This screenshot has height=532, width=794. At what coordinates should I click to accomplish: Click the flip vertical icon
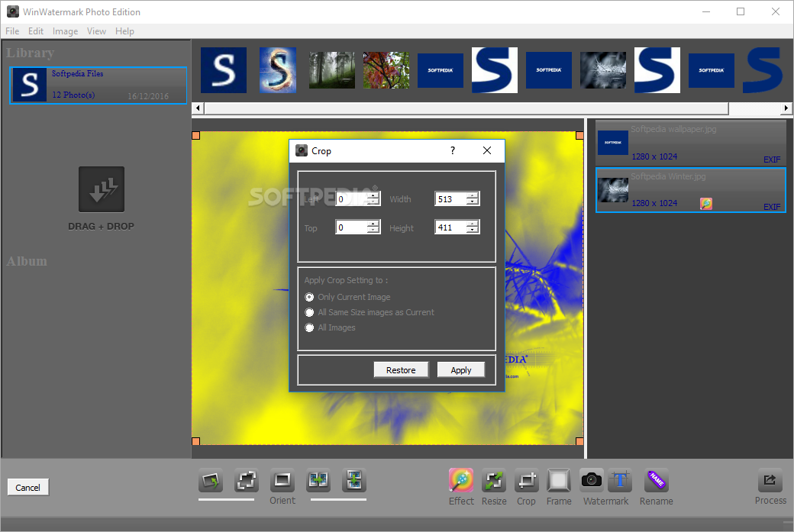point(354,480)
